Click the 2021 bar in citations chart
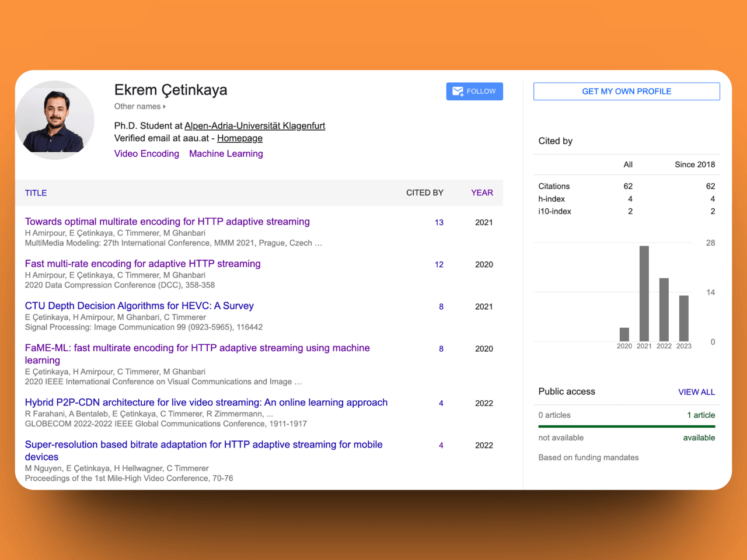 (644, 293)
